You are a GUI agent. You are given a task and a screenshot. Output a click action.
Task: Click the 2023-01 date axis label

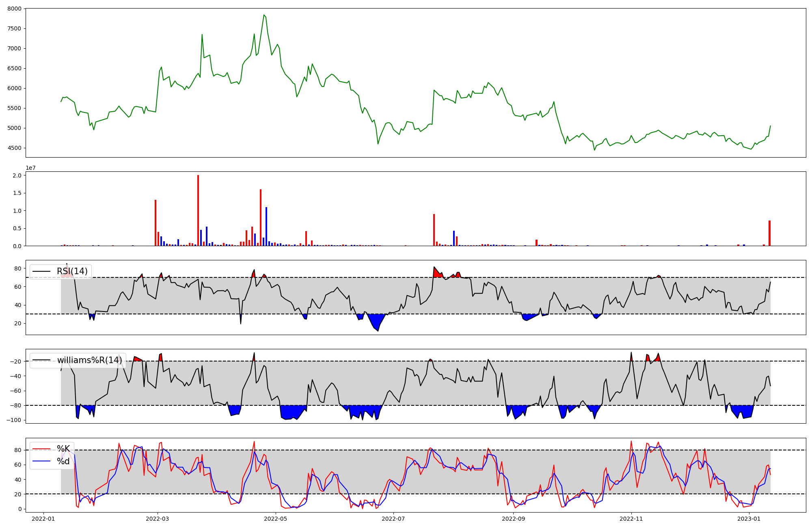(749, 519)
